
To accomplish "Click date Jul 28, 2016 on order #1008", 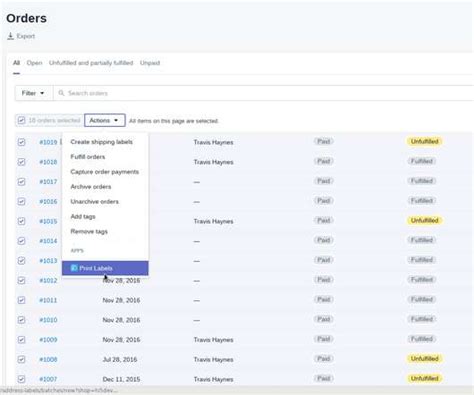I will [x=120, y=359].
